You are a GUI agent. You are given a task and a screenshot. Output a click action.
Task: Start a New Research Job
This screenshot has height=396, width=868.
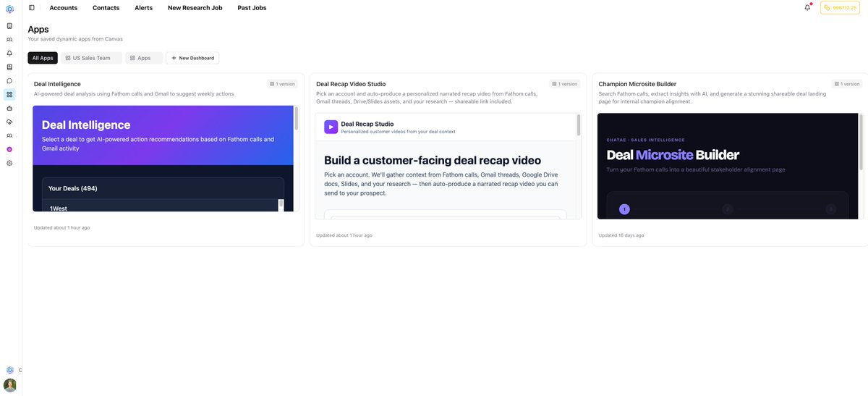pos(195,7)
